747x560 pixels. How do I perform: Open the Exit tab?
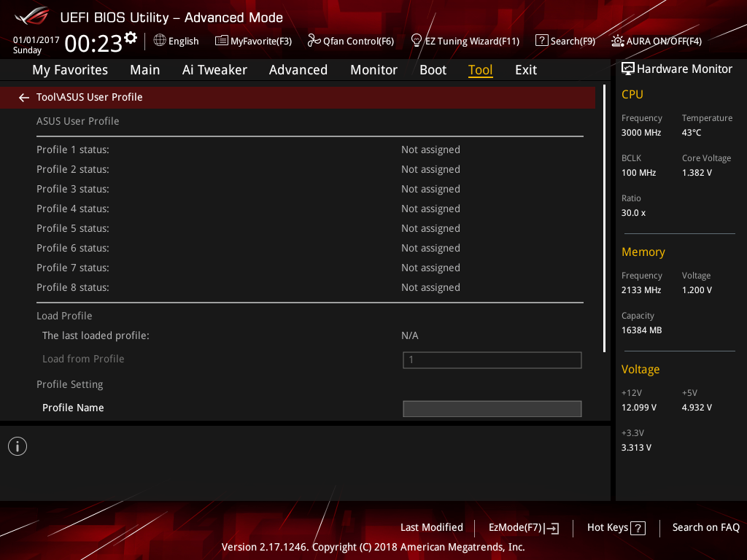[526, 70]
